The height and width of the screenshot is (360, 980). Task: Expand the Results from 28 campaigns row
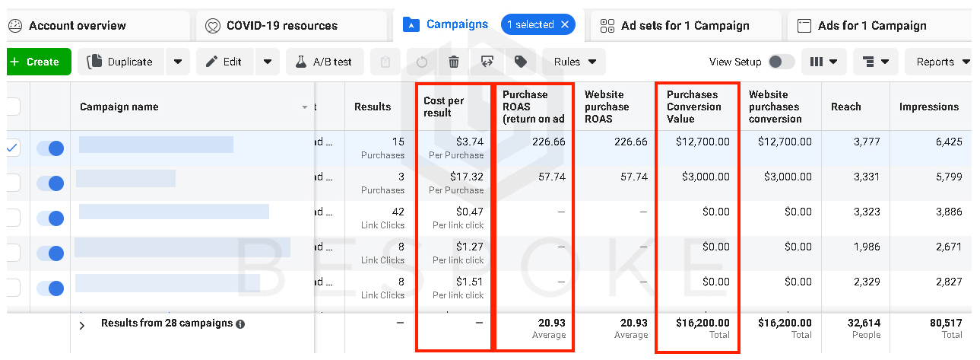click(82, 324)
